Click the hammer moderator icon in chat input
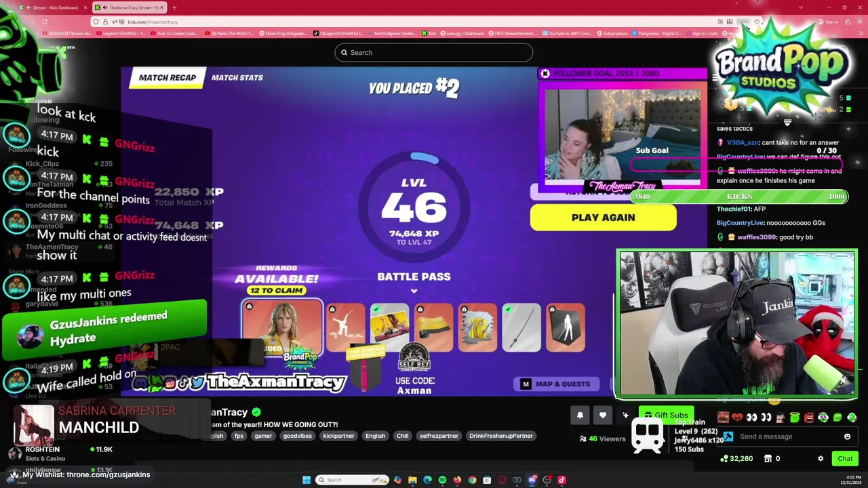This screenshot has width=868, height=488. pyautogui.click(x=728, y=436)
